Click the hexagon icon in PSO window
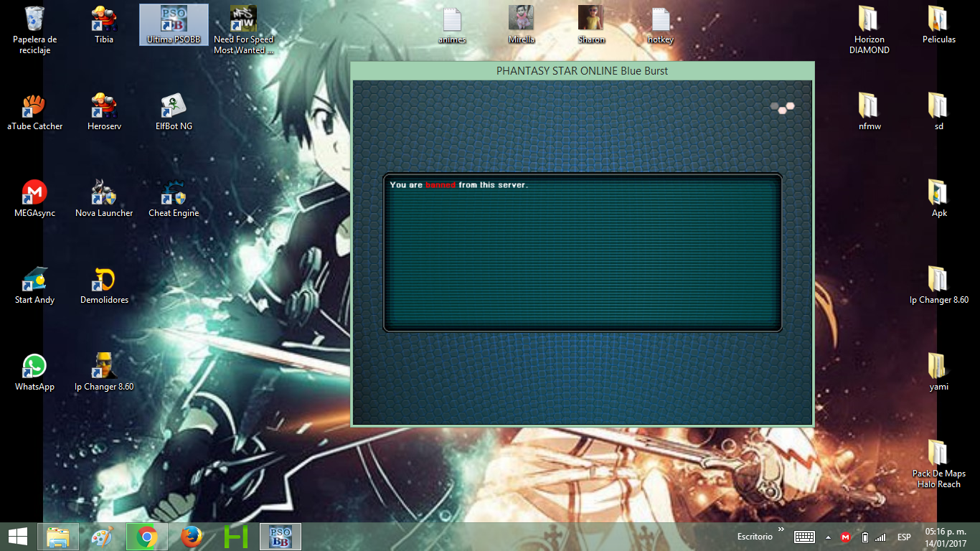Screen dimensions: 980x551 783,109
